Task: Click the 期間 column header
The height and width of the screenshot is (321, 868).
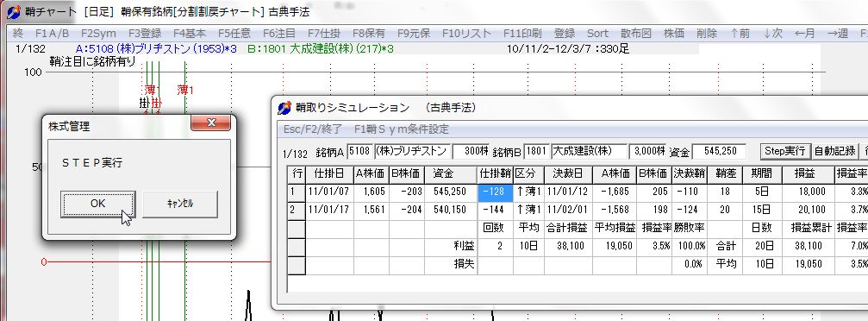Action: [762, 174]
